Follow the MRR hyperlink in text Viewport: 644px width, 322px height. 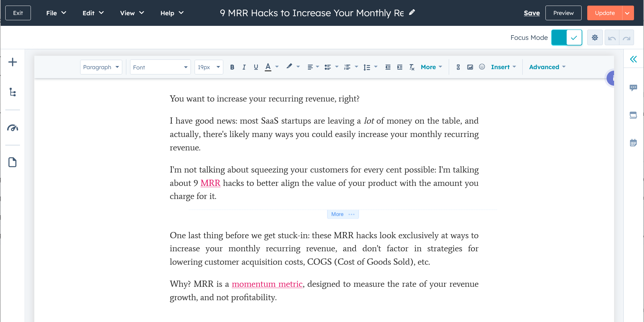pos(210,183)
